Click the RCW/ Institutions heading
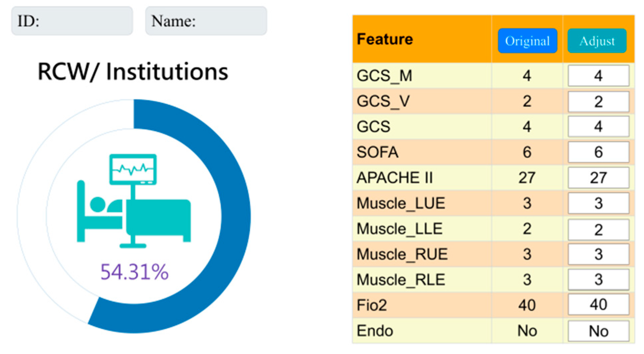Viewport: 644px width, 354px height. coord(133,72)
